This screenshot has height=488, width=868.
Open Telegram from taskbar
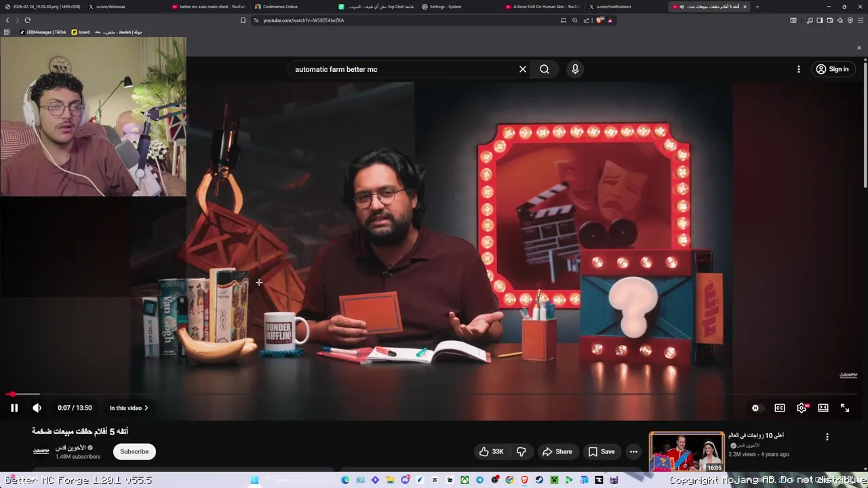[x=479, y=480]
